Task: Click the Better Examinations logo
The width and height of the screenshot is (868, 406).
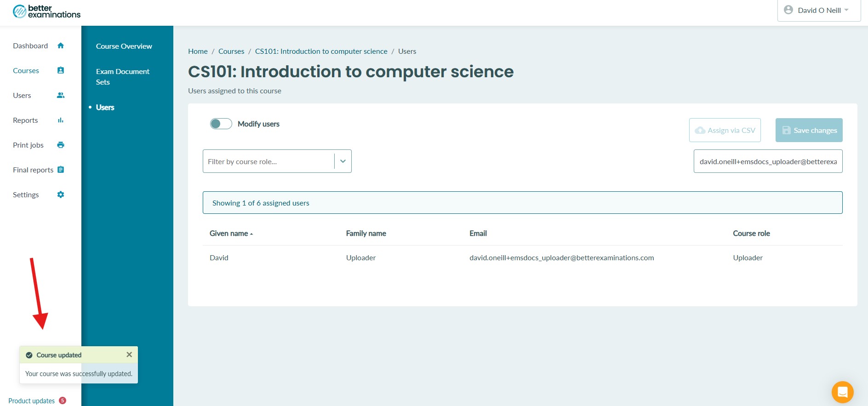Action: 46,11
